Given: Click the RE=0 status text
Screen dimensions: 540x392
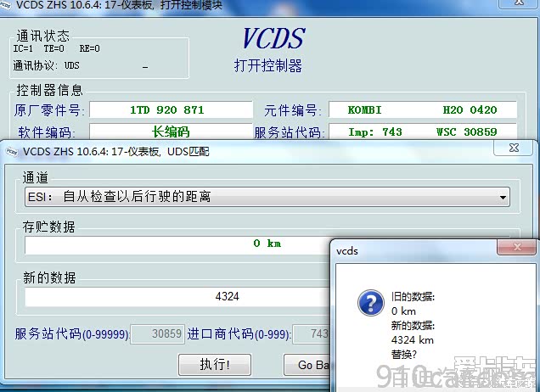Looking at the screenshot, I should (x=89, y=48).
